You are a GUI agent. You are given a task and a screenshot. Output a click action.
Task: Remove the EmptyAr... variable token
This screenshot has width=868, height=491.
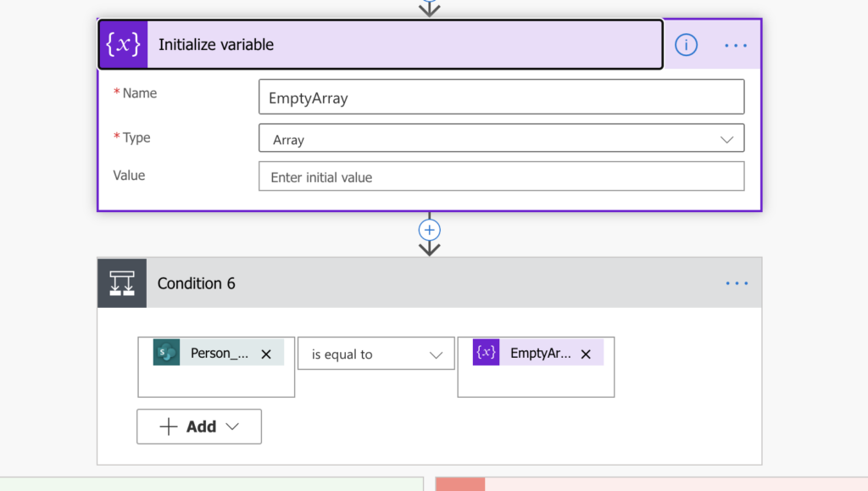586,354
